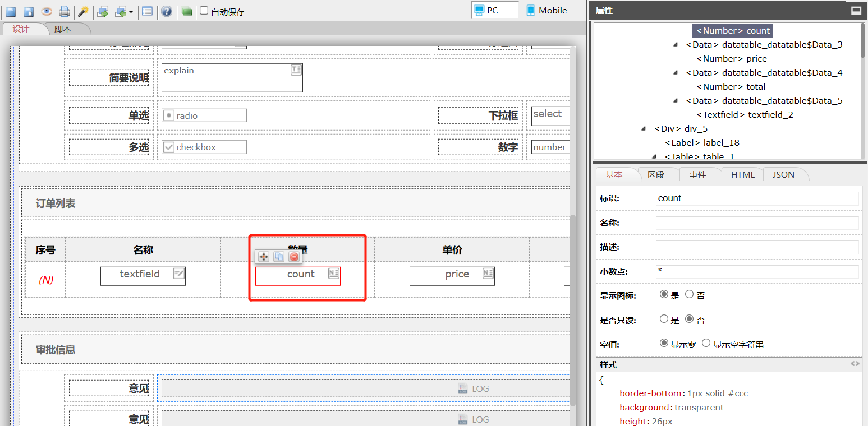The width and height of the screenshot is (868, 426).
Task: Select the <Label> label_18 tree item
Action: [x=702, y=143]
